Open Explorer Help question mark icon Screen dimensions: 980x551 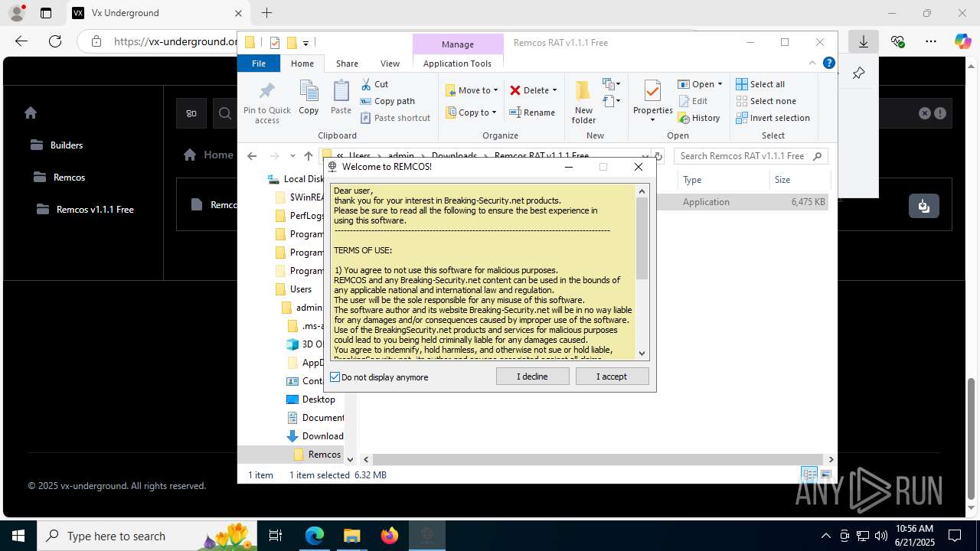[x=828, y=64]
